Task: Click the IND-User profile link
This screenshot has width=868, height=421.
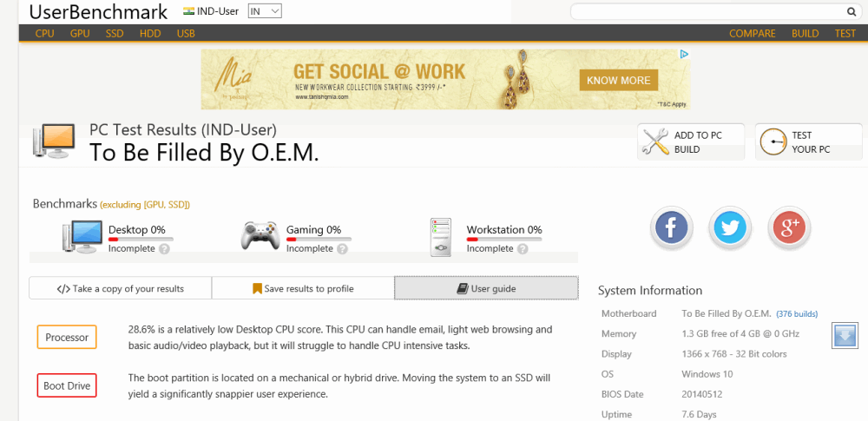Action: tap(218, 11)
